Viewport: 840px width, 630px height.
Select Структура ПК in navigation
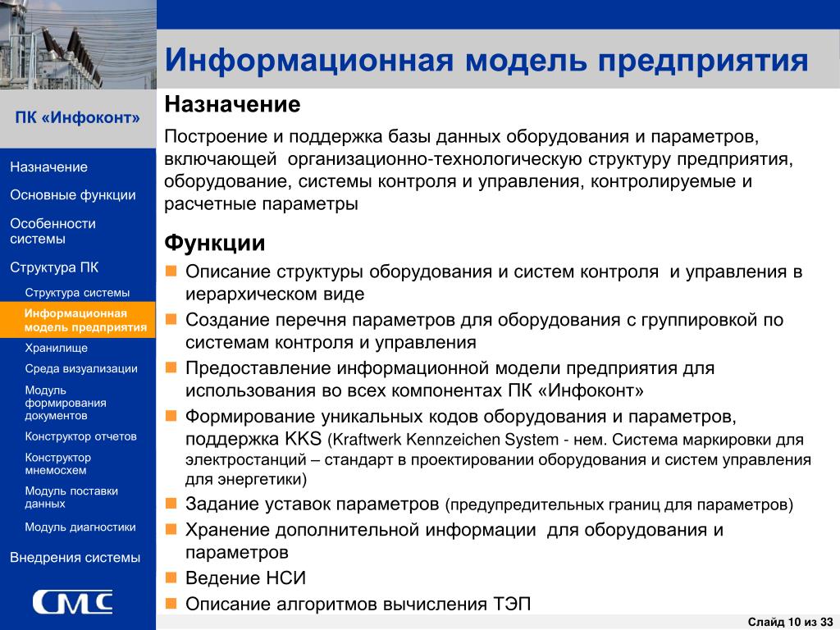(x=54, y=267)
